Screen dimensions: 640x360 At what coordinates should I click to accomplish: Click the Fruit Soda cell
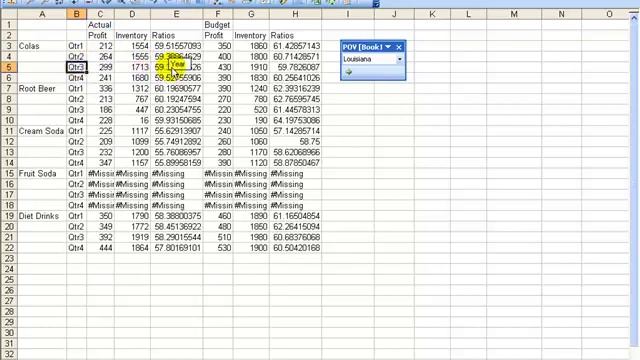coord(42,173)
